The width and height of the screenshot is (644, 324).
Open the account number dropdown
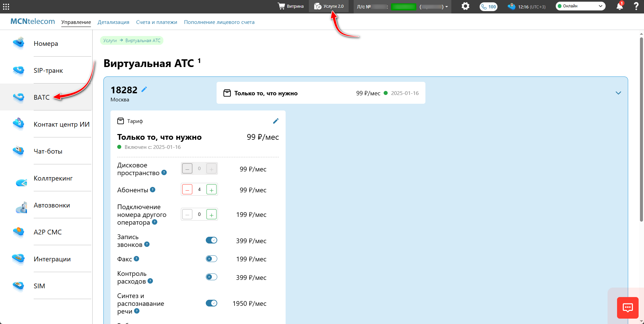(446, 7)
